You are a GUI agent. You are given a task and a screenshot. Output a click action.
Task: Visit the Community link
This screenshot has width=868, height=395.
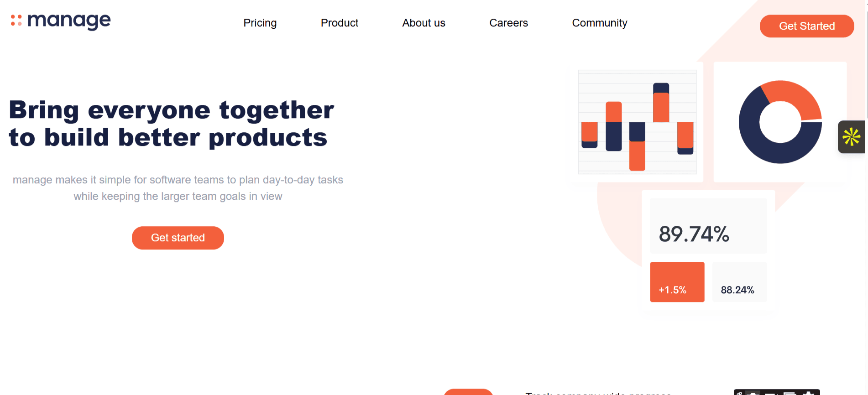pyautogui.click(x=599, y=23)
